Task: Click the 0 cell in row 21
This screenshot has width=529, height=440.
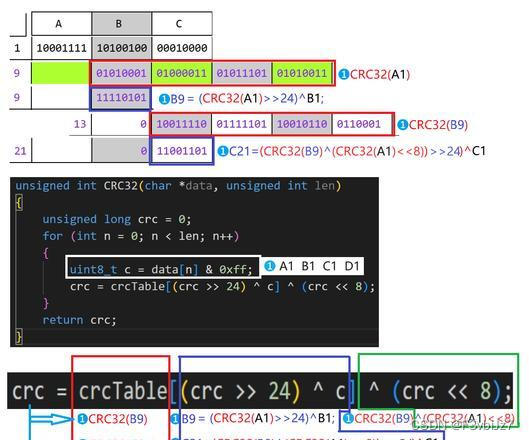Action: click(121, 150)
